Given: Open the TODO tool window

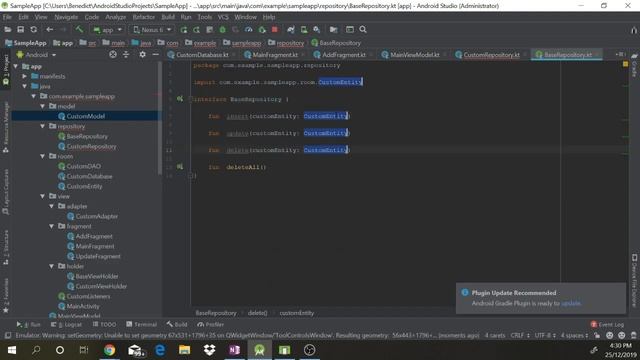Looking at the screenshot, I should click(104, 324).
